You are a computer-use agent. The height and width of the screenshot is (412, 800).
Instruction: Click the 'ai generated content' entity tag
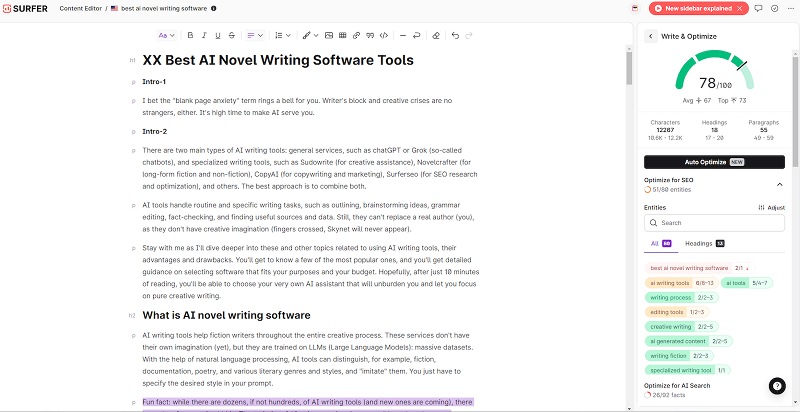[689, 341]
